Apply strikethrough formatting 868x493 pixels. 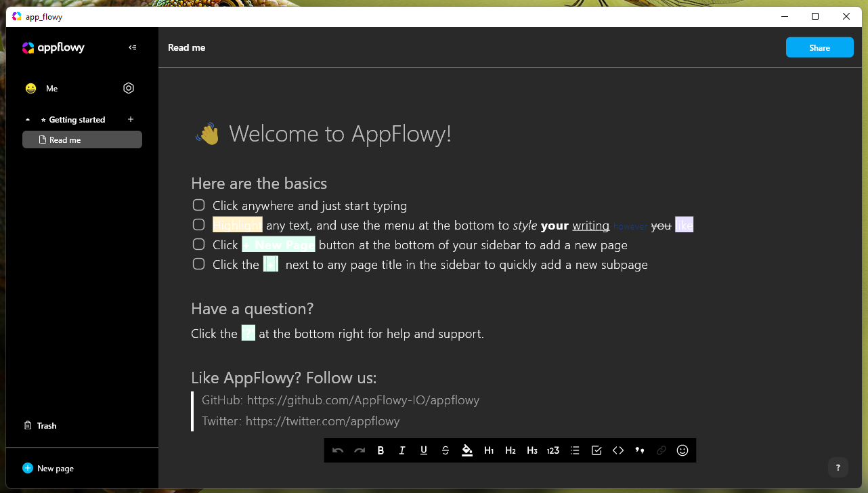pyautogui.click(x=445, y=450)
